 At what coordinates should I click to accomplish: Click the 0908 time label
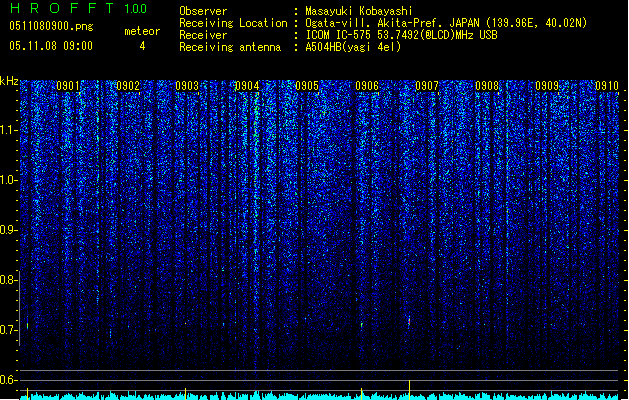coord(487,86)
